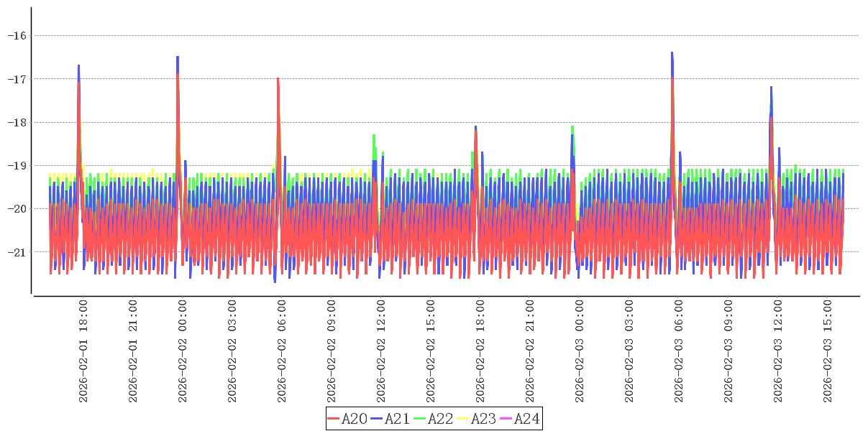Click the spike top near 2026-02-03 12:00
868x431 pixels.
771,88
